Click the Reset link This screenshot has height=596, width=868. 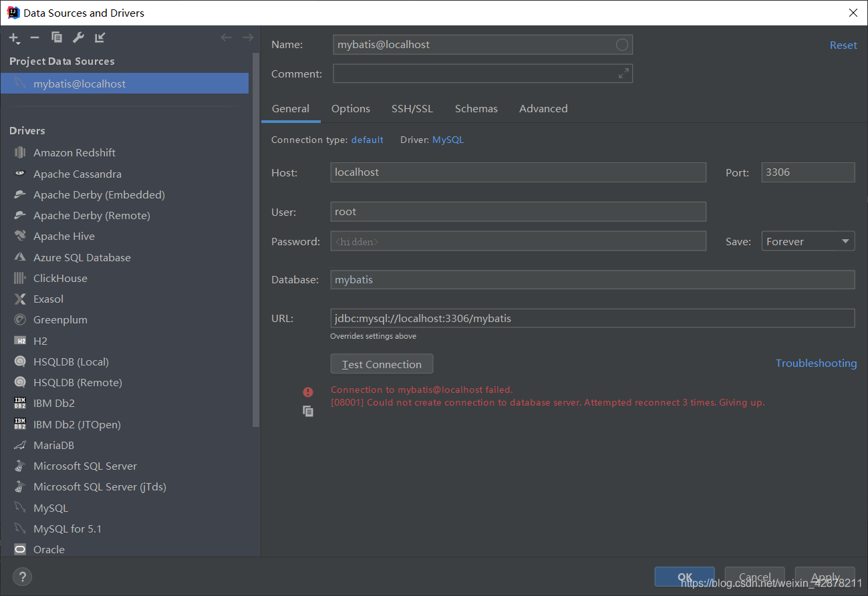click(843, 45)
